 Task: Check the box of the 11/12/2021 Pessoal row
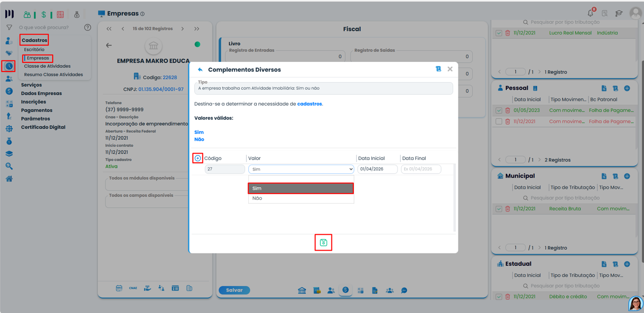(499, 121)
